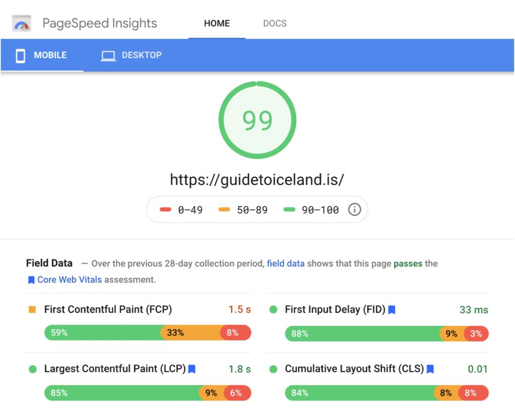515x420 pixels.
Task: Click the 0.01 CLS value
Action: click(x=478, y=369)
